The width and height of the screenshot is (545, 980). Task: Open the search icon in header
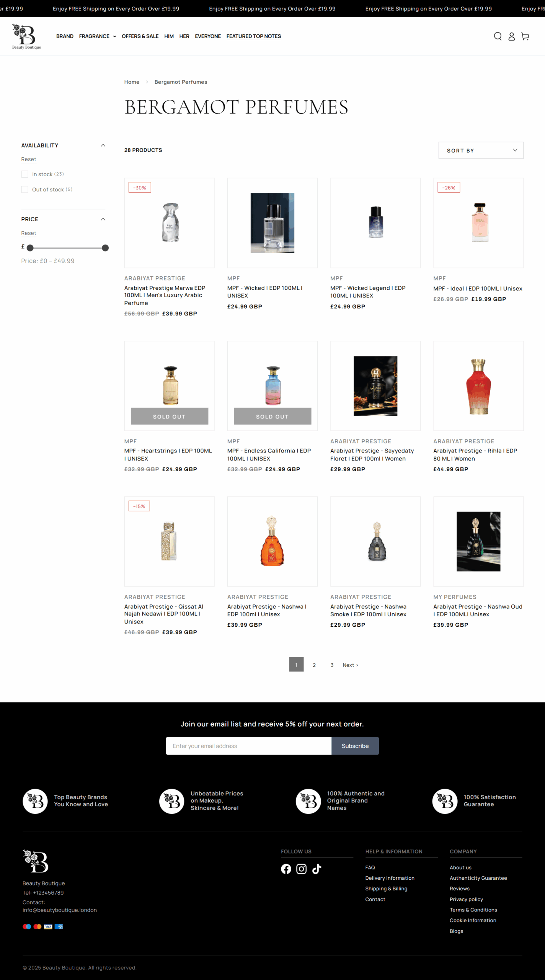pyautogui.click(x=498, y=36)
